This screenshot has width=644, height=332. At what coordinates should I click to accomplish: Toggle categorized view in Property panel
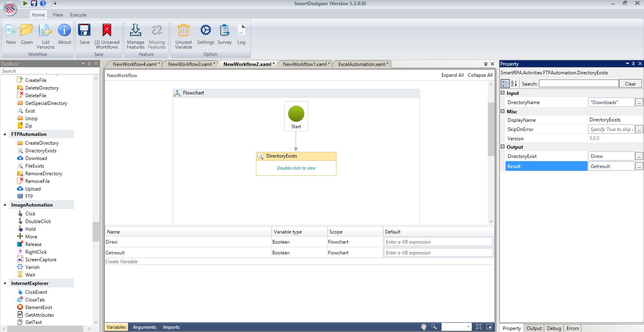(x=505, y=84)
